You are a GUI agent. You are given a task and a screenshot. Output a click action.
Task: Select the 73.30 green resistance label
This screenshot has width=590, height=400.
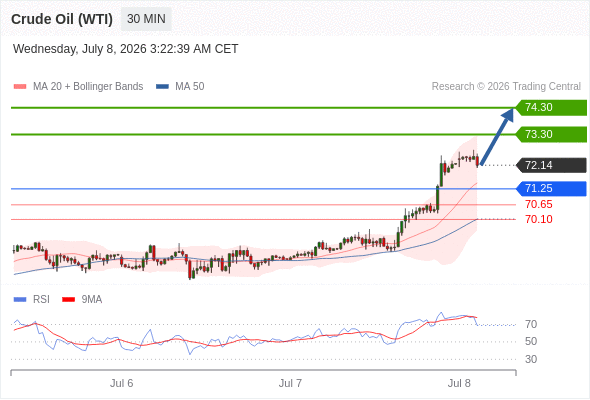click(x=551, y=134)
